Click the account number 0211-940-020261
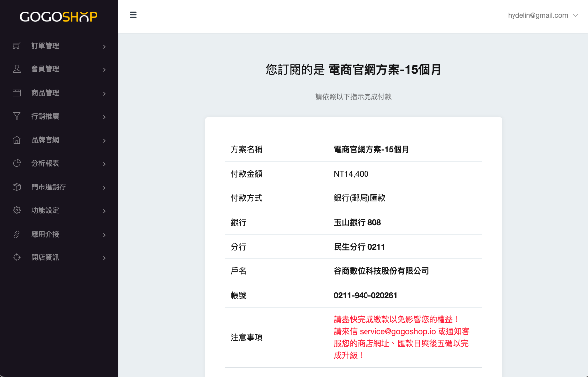The width and height of the screenshot is (588, 377). pyautogui.click(x=365, y=295)
